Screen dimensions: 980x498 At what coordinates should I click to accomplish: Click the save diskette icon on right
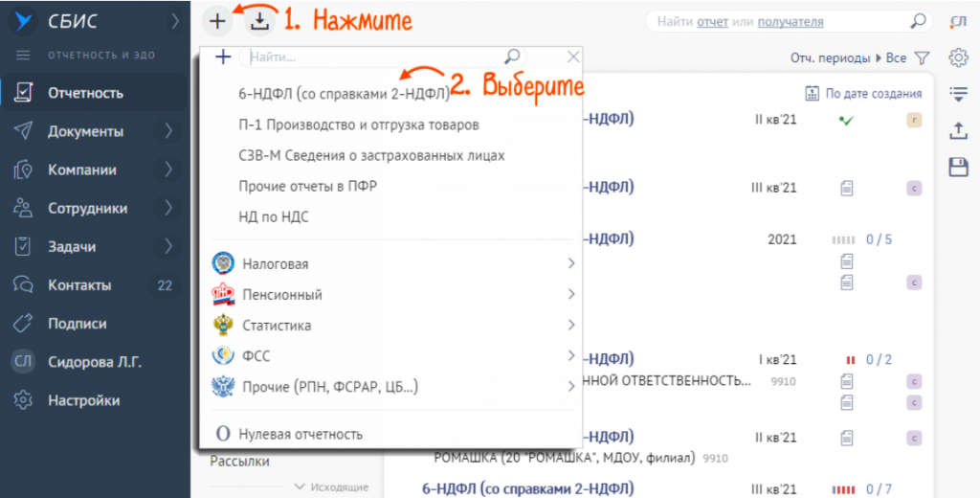958,167
